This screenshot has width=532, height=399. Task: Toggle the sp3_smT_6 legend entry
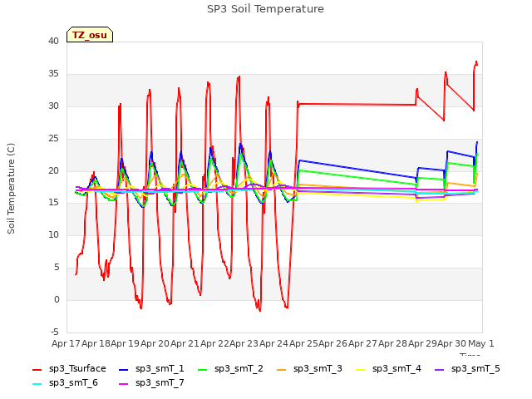(x=65, y=383)
